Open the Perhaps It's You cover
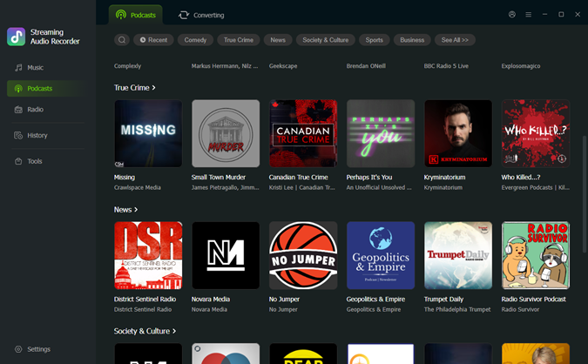The height and width of the screenshot is (364, 588). pyautogui.click(x=381, y=133)
